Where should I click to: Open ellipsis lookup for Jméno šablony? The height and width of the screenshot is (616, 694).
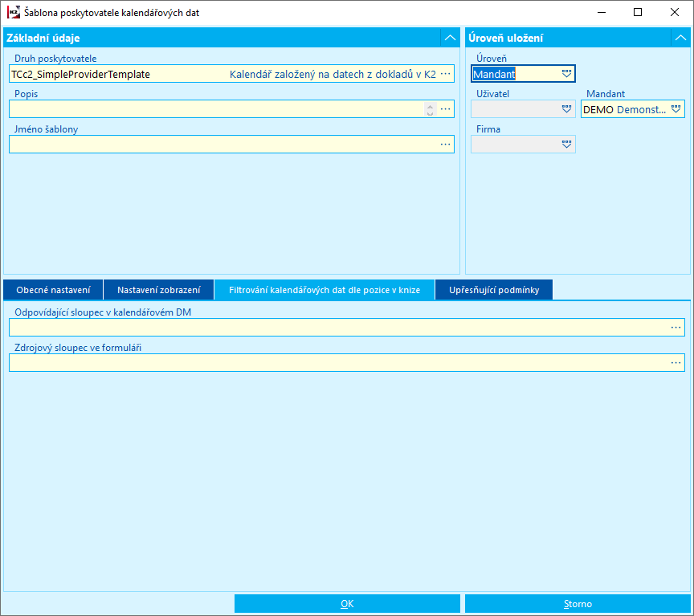tap(445, 145)
